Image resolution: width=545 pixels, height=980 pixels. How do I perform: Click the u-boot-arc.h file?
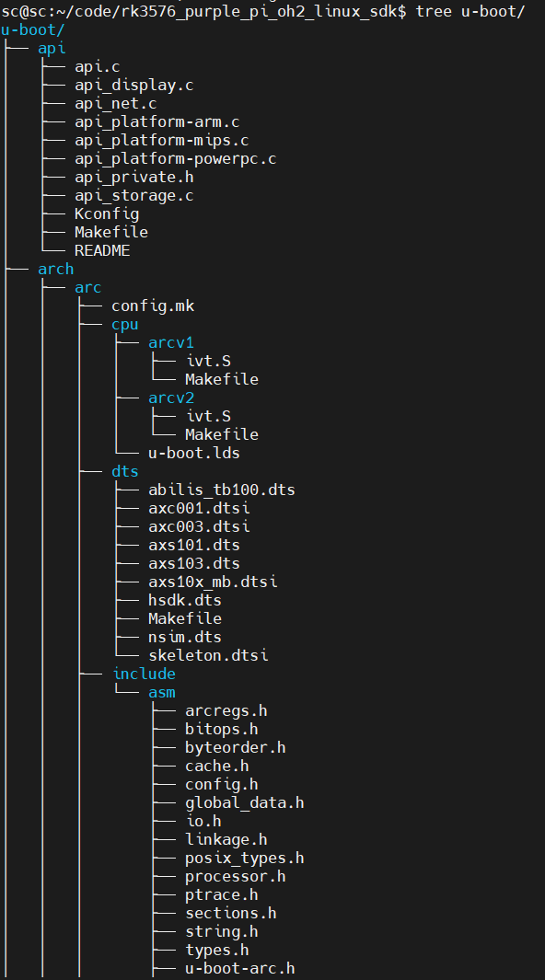click(x=240, y=969)
